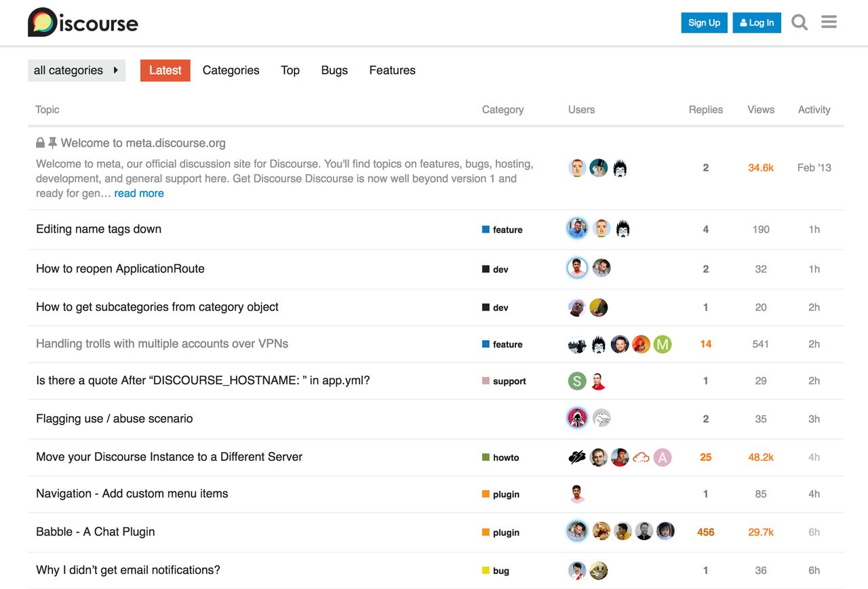Click second avatar in How to reopen ApplicationRoute row
Viewport: 868px width, 589px height.
click(x=601, y=268)
